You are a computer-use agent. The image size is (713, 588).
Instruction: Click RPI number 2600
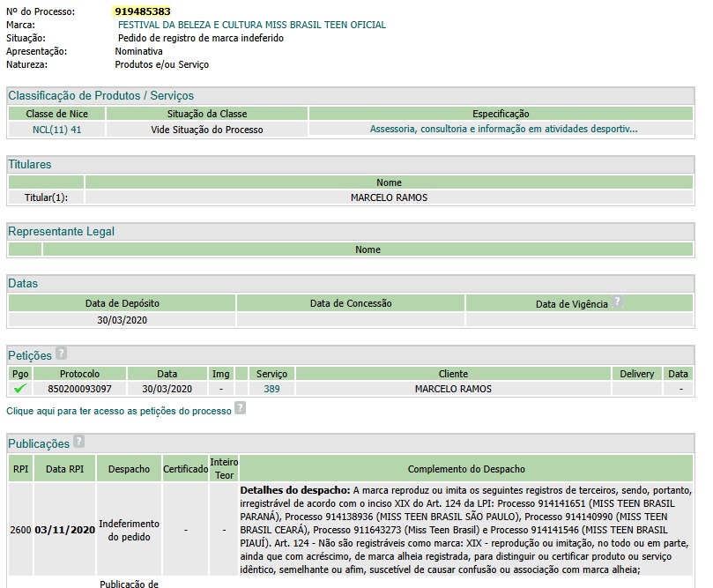click(x=20, y=530)
